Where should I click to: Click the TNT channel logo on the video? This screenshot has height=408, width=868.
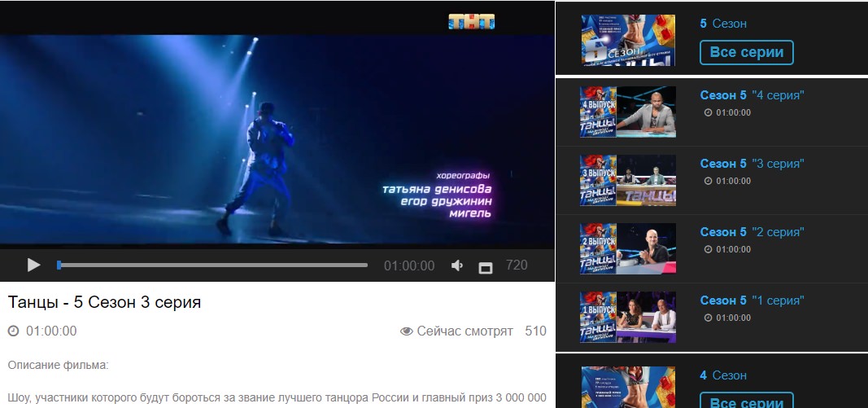click(471, 21)
